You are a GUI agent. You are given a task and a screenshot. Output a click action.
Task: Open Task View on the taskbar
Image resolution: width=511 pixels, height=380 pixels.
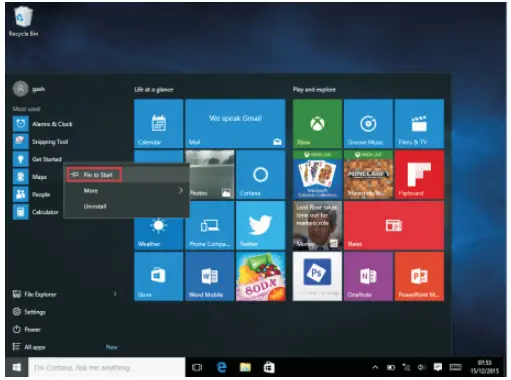pyautogui.click(x=197, y=367)
